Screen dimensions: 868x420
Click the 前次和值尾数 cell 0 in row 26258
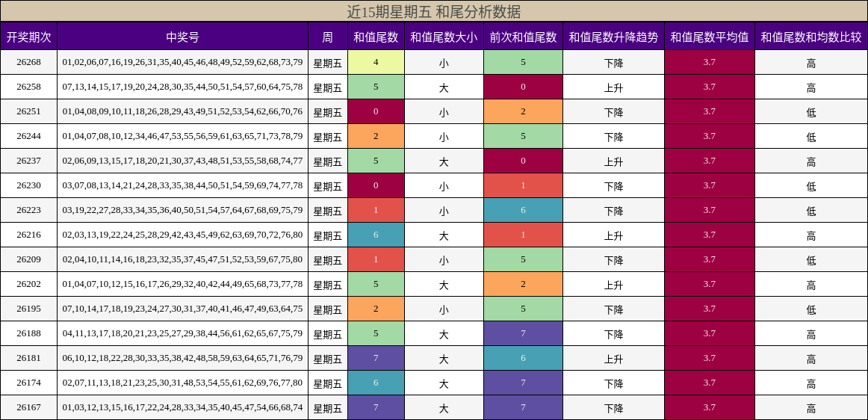click(x=523, y=87)
